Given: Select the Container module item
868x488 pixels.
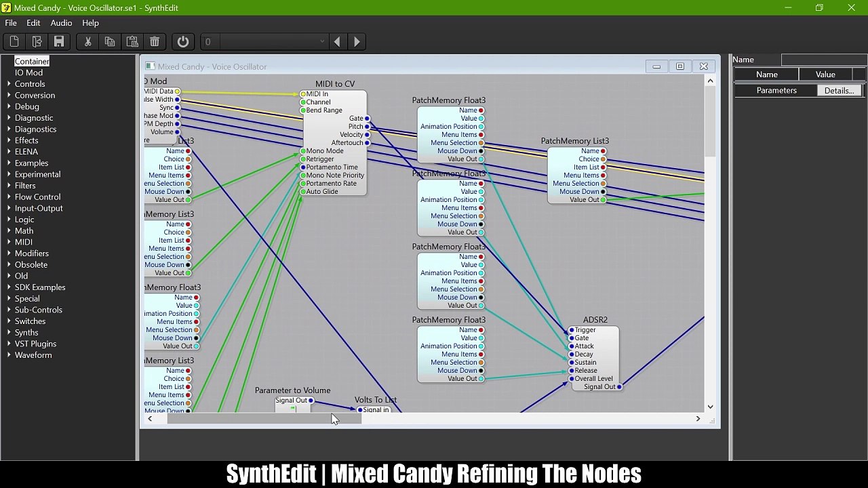Looking at the screenshot, I should tap(32, 61).
